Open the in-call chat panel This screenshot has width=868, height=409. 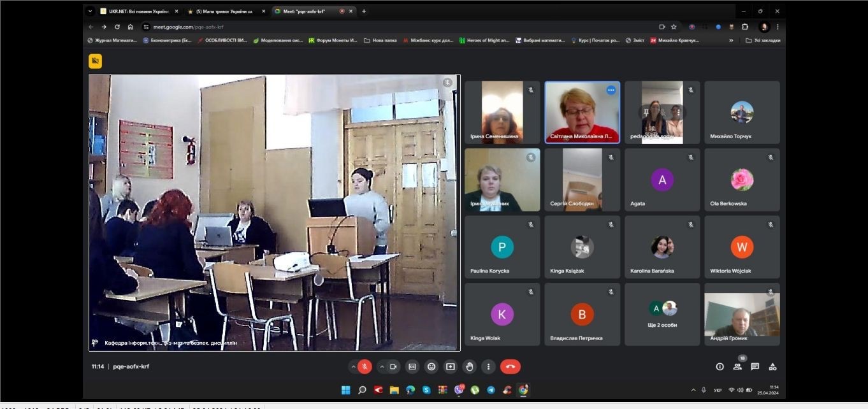tap(755, 366)
